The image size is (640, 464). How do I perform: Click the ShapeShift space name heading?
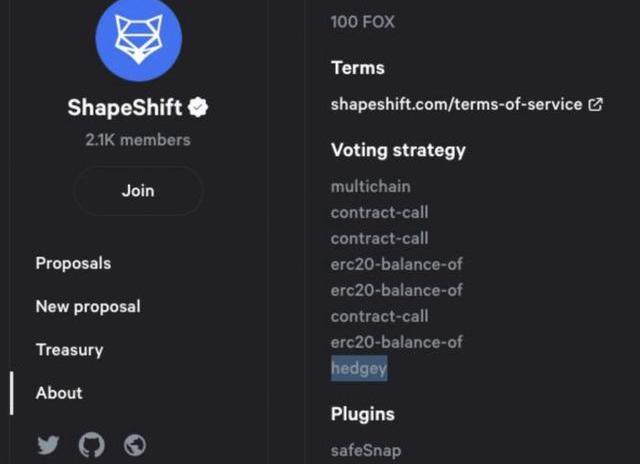point(124,108)
